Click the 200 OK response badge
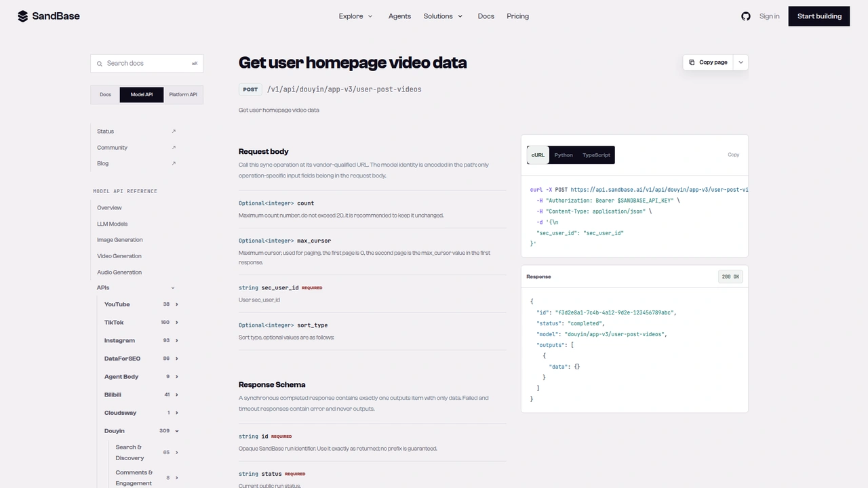 click(x=730, y=277)
